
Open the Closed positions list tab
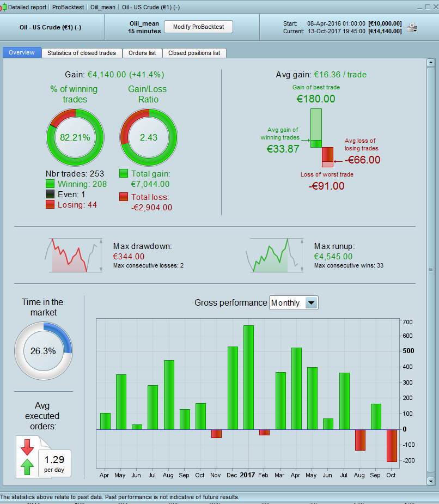point(194,53)
